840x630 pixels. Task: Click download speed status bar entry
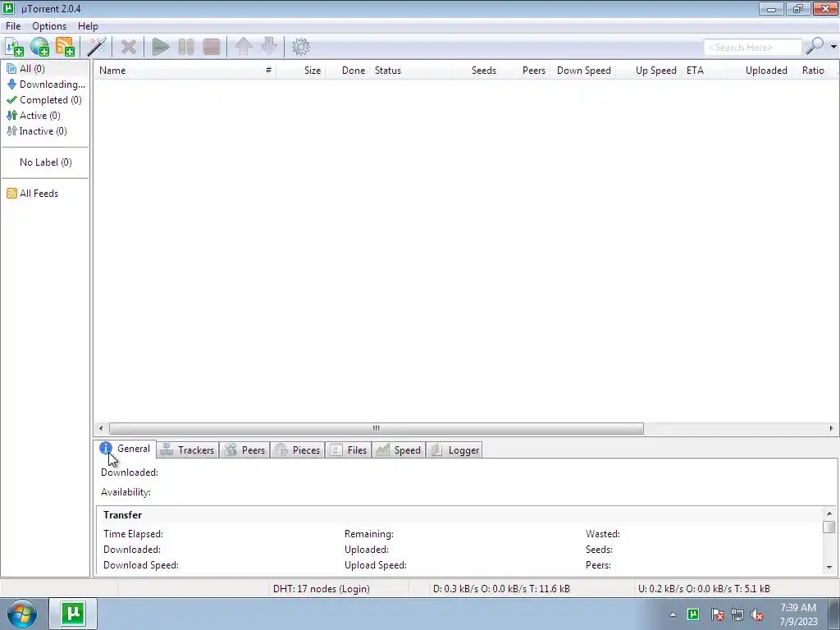coord(501,589)
